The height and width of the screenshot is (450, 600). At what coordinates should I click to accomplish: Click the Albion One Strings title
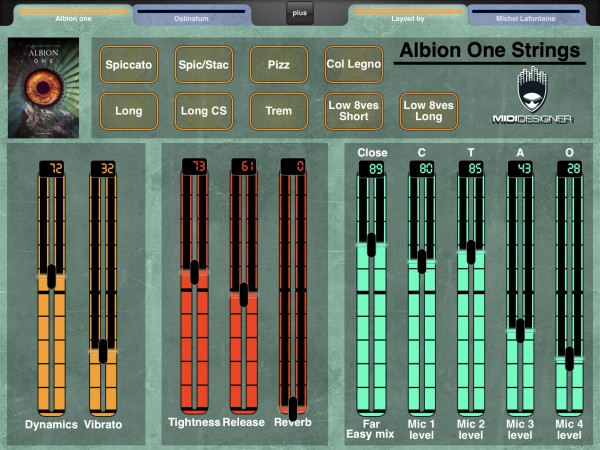point(490,51)
